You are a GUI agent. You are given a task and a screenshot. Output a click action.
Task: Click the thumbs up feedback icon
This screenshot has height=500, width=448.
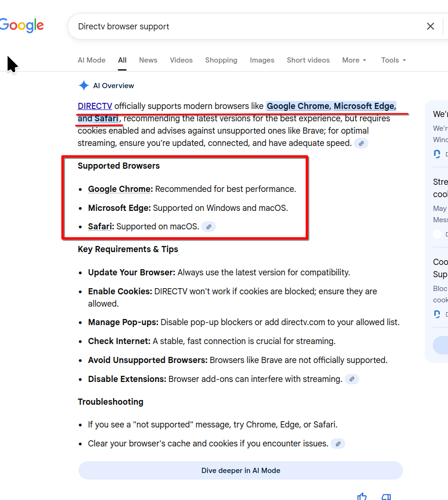tap(362, 496)
